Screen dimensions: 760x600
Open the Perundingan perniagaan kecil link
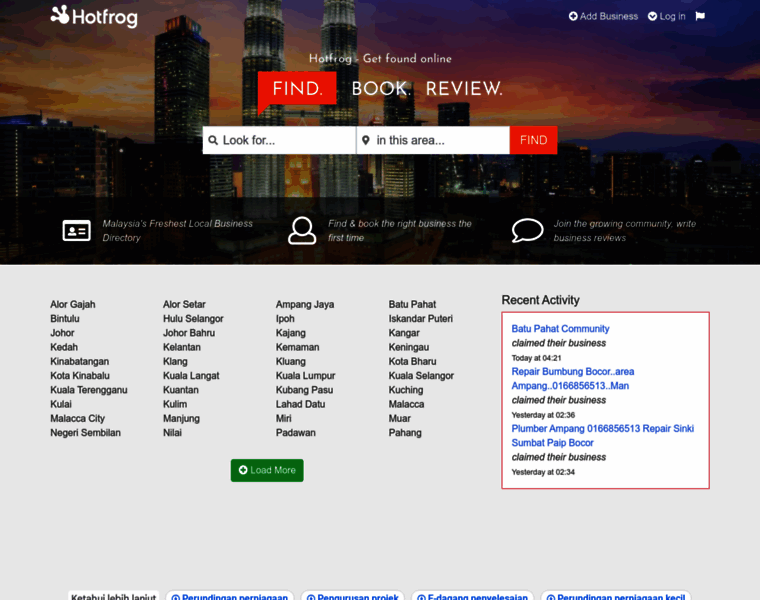(616, 597)
